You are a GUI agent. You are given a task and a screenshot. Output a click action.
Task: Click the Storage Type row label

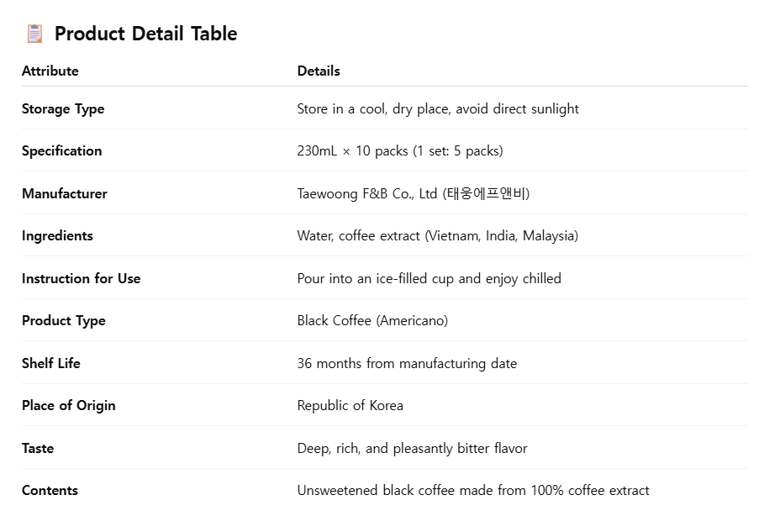coord(63,108)
